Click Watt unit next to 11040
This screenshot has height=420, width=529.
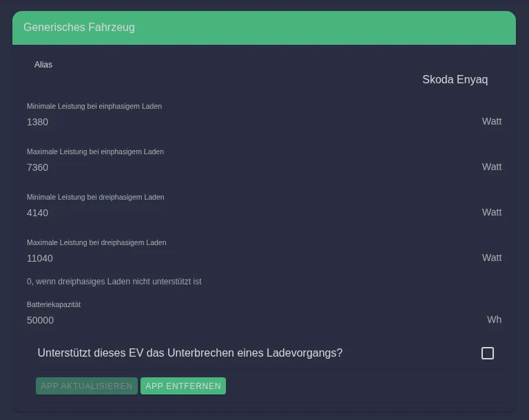pos(492,258)
